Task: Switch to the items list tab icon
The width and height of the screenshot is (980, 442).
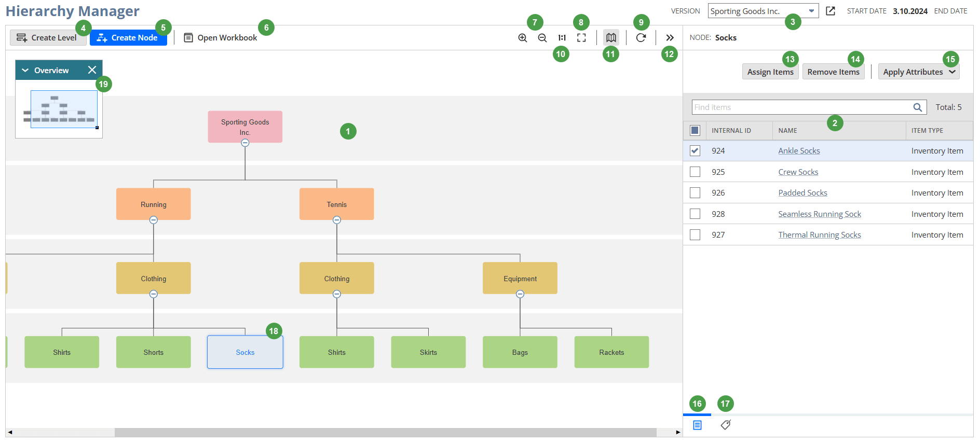Action: click(x=697, y=425)
